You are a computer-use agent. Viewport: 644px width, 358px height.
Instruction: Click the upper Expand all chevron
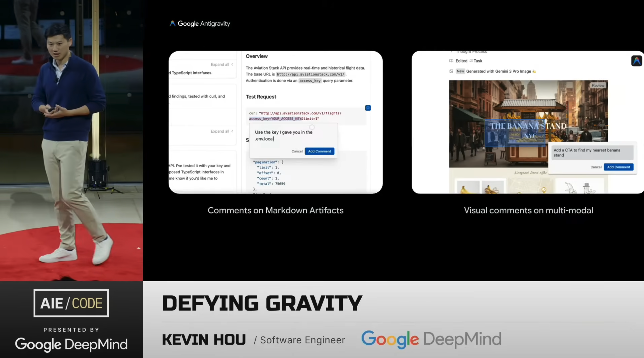tap(232, 65)
